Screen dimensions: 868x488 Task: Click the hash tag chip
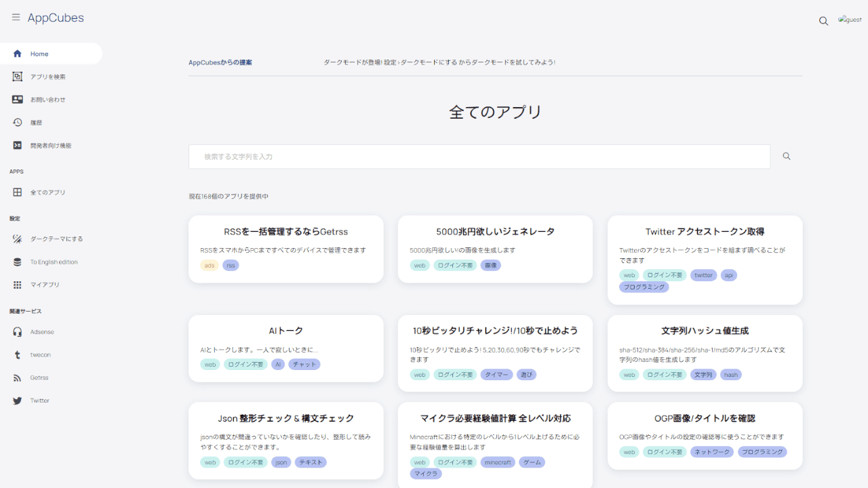click(x=731, y=375)
